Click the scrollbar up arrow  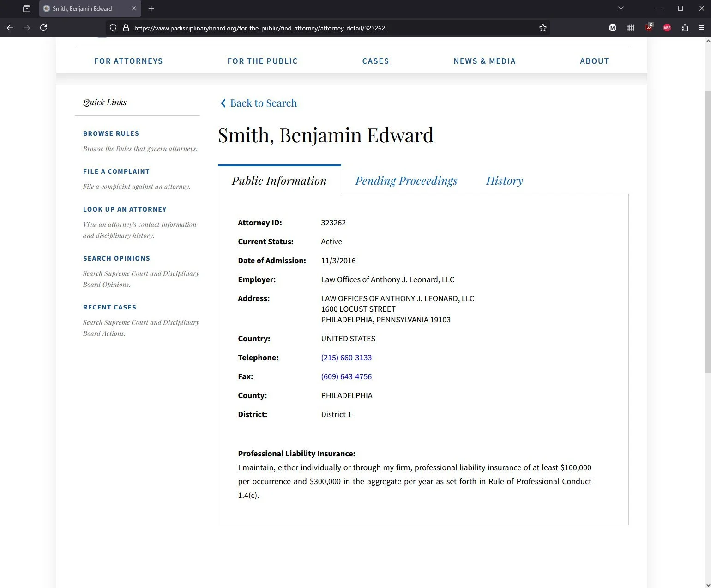tap(707, 41)
